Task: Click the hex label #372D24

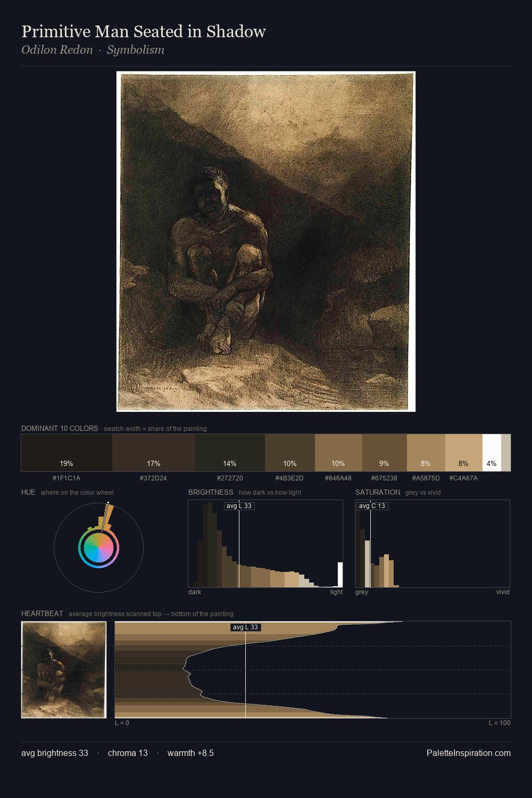Action: 153,478
